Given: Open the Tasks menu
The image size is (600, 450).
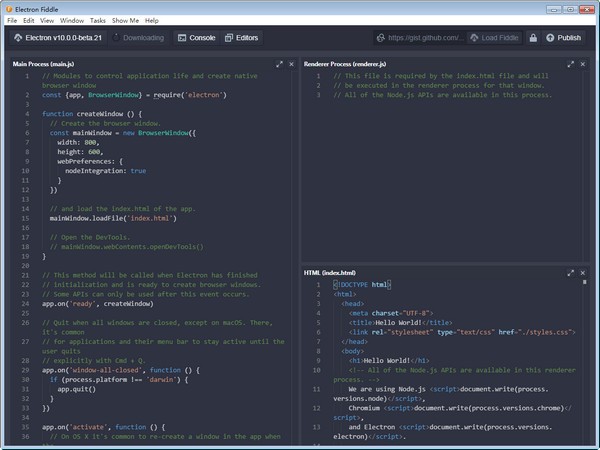Looking at the screenshot, I should (98, 20).
